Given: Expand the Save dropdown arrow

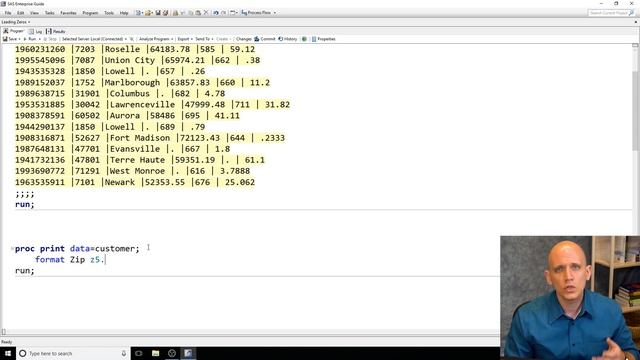Looking at the screenshot, I should [x=19, y=39].
